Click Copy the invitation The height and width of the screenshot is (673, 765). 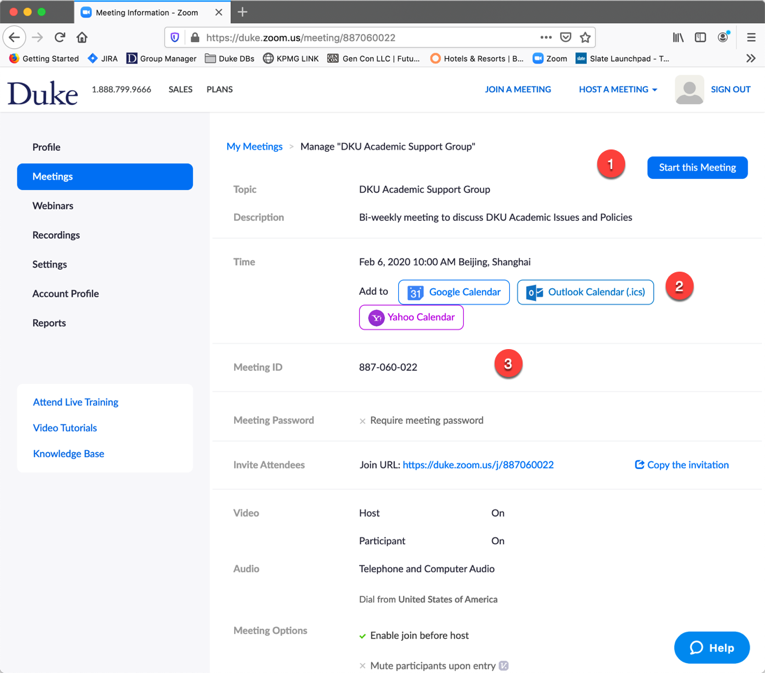(x=682, y=465)
